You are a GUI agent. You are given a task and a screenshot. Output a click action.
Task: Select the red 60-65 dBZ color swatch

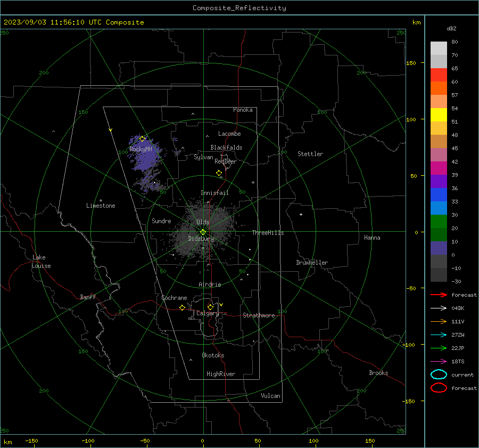click(439, 75)
